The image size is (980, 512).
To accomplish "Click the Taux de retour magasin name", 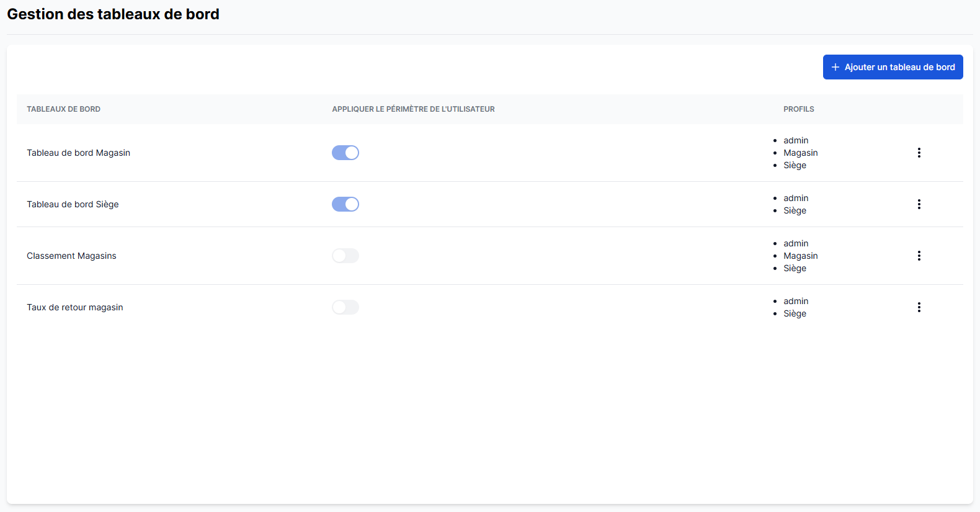I will [74, 307].
